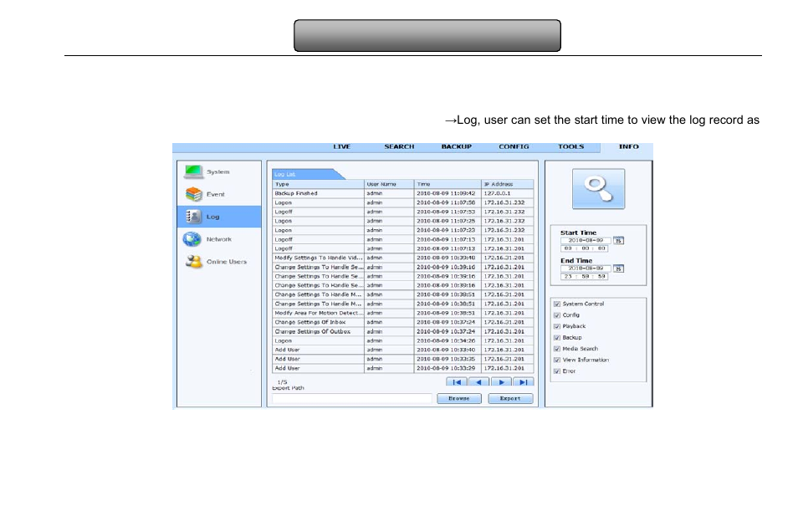Switch to the TOOLS tab
This screenshot has height=532, width=798.
pos(571,146)
